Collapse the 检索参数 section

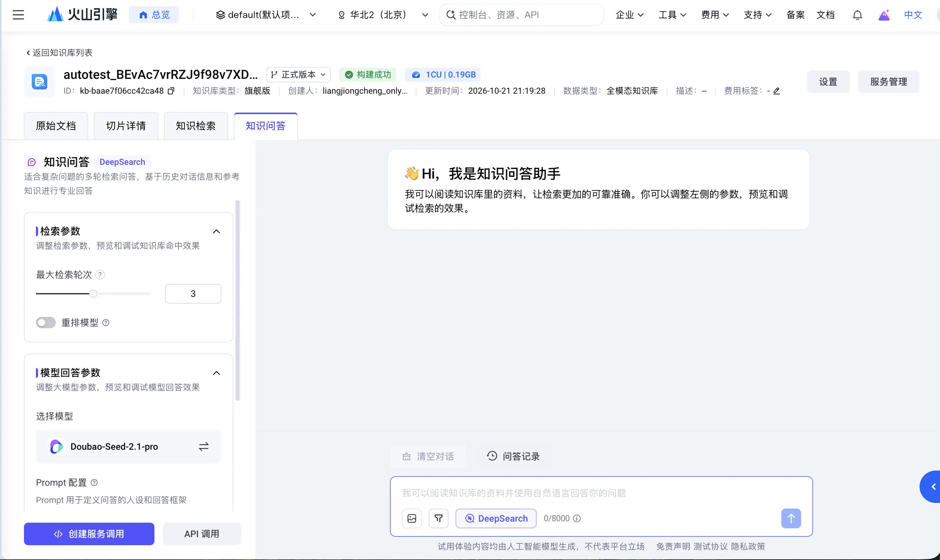[216, 231]
